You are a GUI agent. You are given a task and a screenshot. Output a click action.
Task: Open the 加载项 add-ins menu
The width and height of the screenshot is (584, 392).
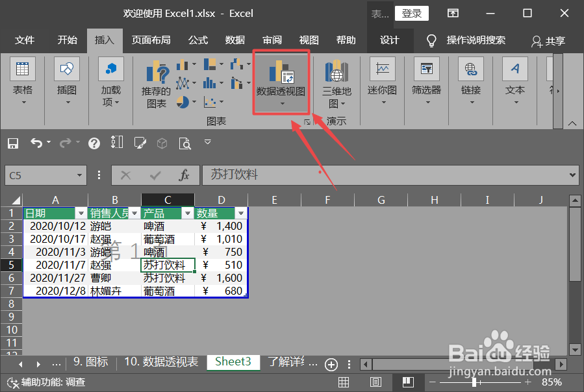click(111, 82)
